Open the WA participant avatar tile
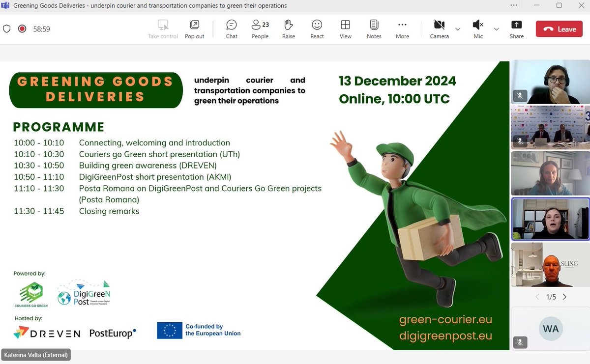590x364 pixels. [x=550, y=329]
